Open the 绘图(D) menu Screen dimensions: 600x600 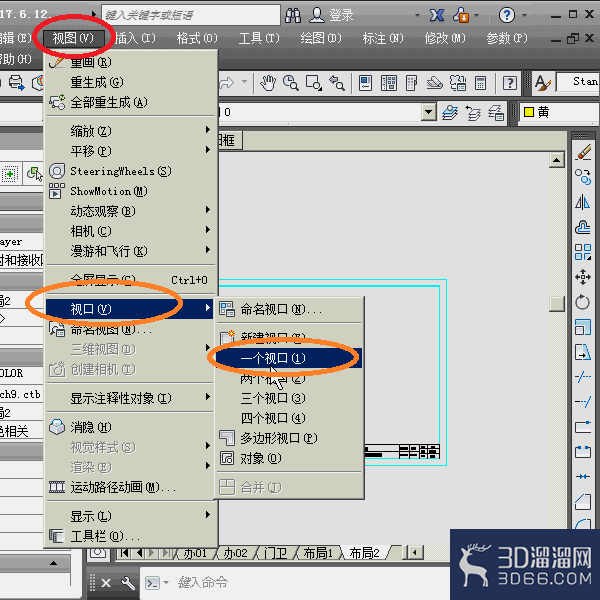click(321, 38)
